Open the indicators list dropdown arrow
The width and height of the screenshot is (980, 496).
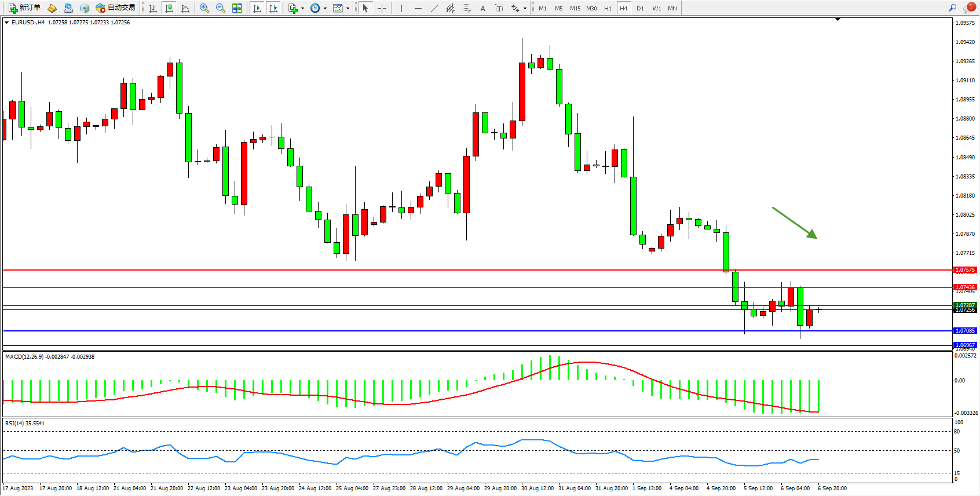pos(302,9)
